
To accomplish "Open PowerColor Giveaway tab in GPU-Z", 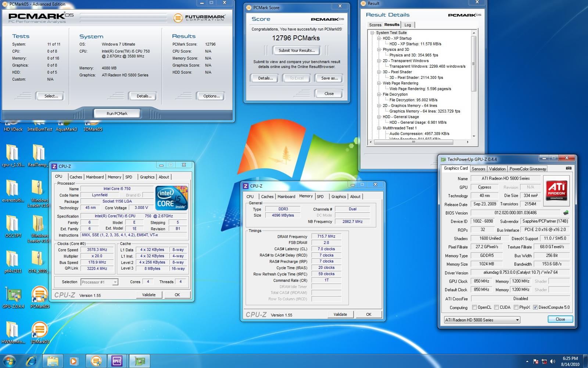I will (x=528, y=169).
